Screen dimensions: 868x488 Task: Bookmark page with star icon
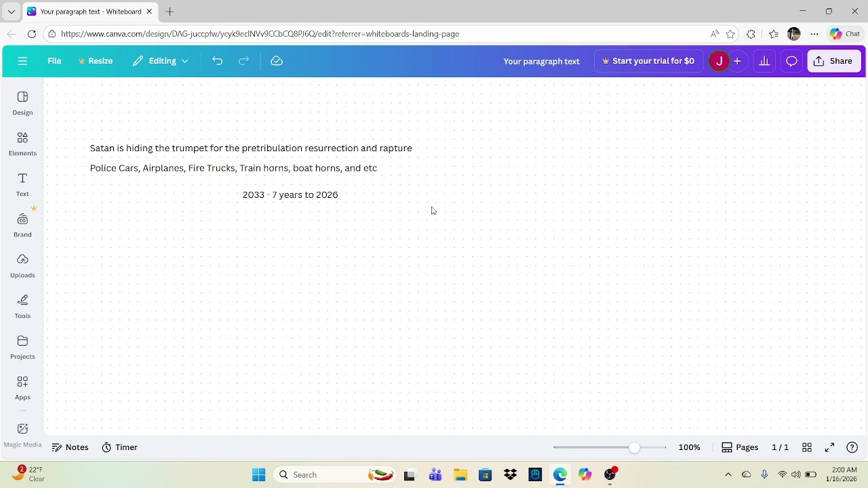730,34
